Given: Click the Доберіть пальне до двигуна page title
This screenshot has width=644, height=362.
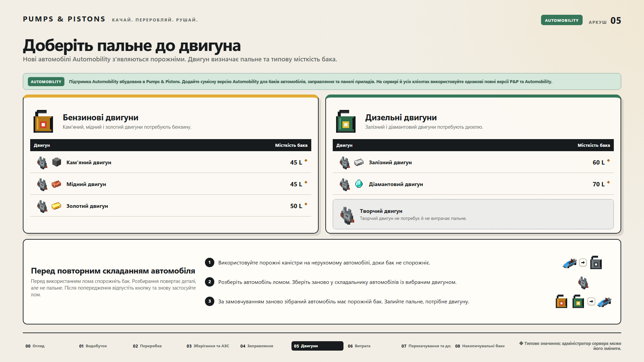Looking at the screenshot, I should [x=132, y=46].
